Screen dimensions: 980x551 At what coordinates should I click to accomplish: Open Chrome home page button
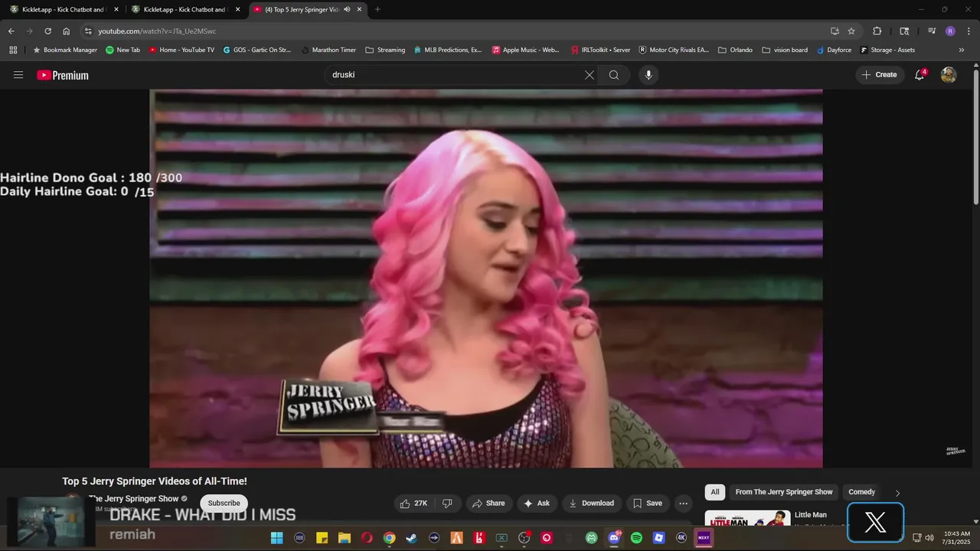tap(66, 31)
